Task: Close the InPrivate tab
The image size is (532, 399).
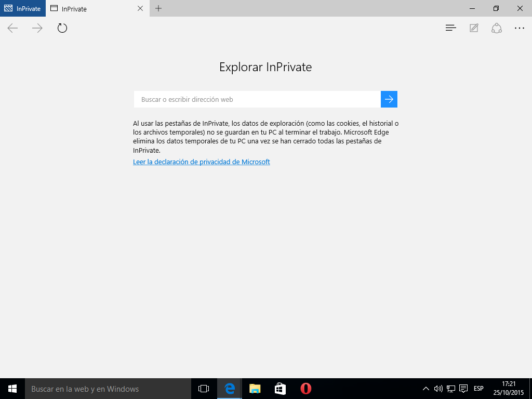Action: pos(140,8)
